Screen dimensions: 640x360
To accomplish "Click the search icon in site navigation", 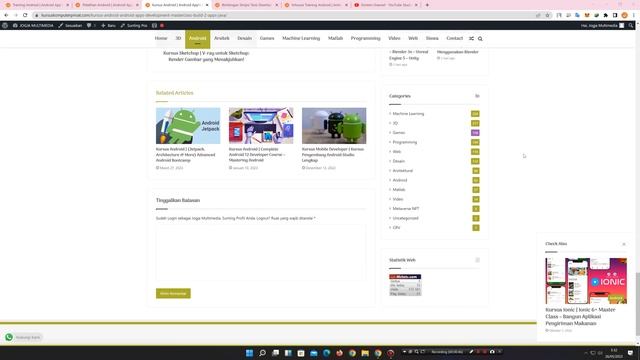I will (x=480, y=39).
